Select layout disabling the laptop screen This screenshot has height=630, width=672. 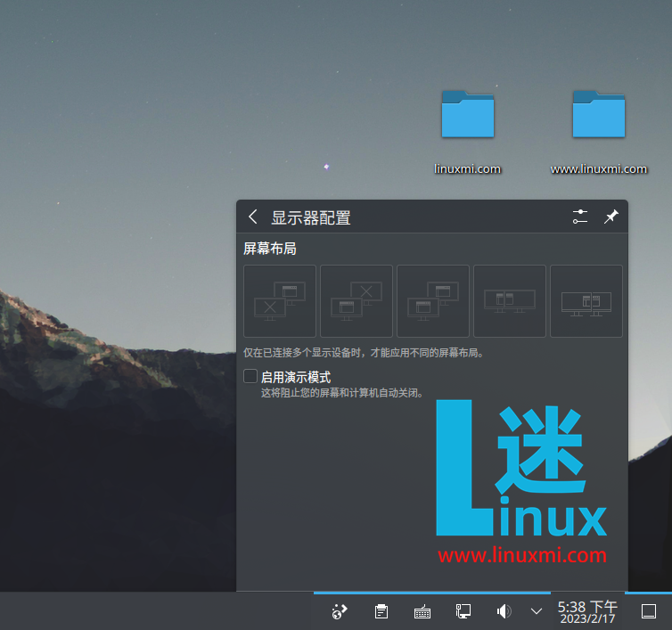[280, 301]
